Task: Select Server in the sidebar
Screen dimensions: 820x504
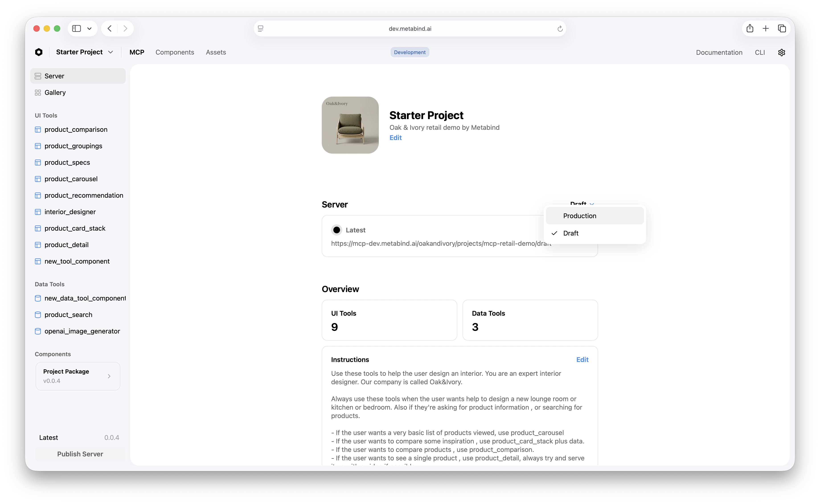Action: (x=78, y=76)
